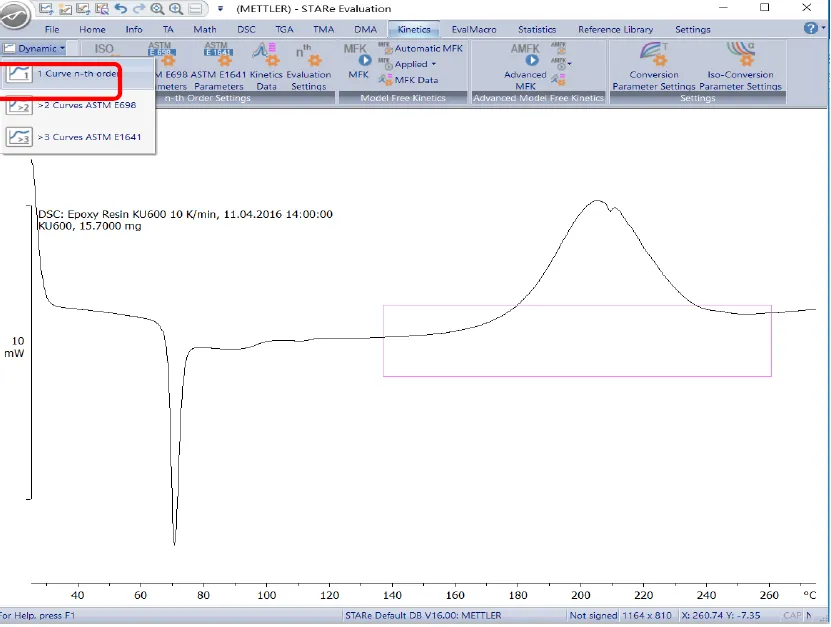Image resolution: width=831 pixels, height=627 pixels.
Task: Open the Reference Library tab
Action: 615,29
